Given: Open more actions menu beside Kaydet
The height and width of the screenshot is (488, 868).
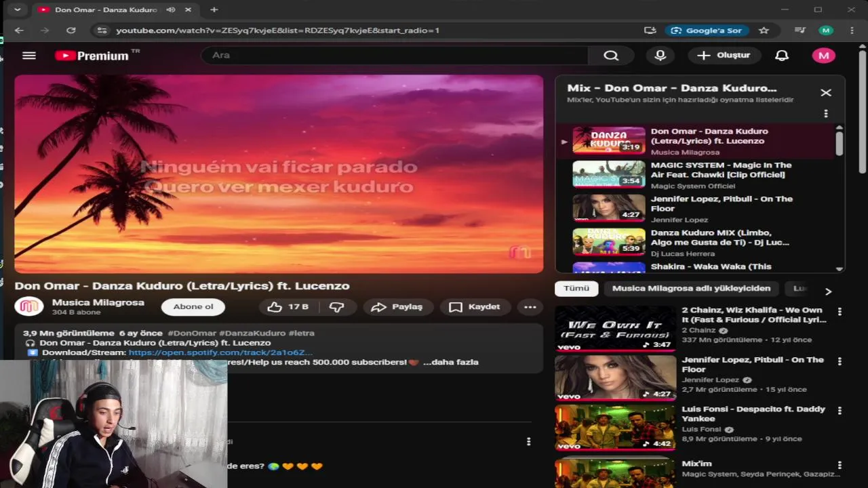Looking at the screenshot, I should [530, 307].
